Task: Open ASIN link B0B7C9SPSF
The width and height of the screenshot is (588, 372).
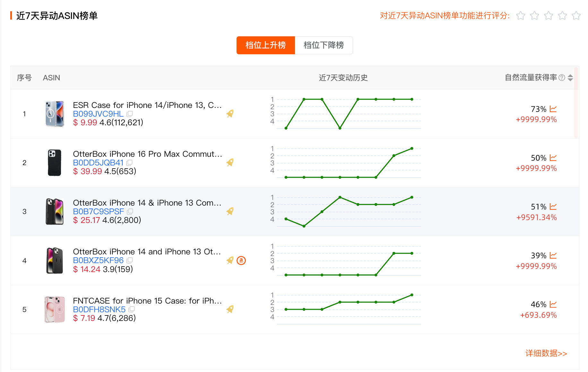Action: (x=98, y=211)
